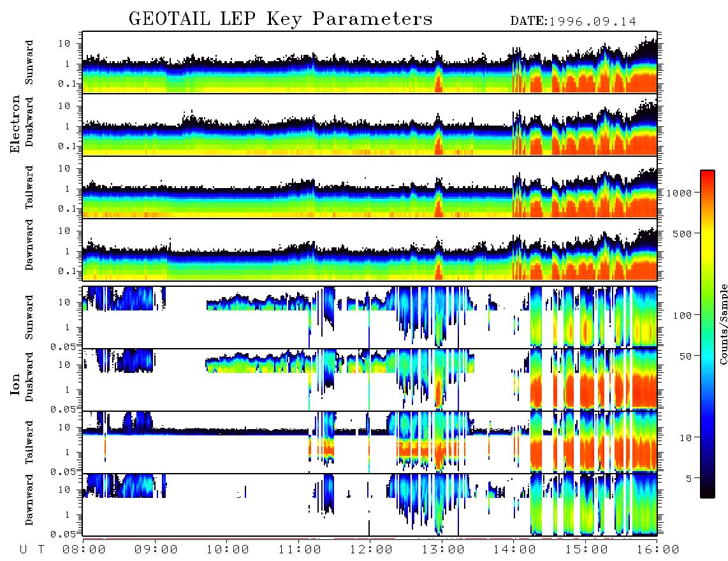Click the color bar's 500 tick label
Screen dimensions: 728x561
[x=682, y=233]
